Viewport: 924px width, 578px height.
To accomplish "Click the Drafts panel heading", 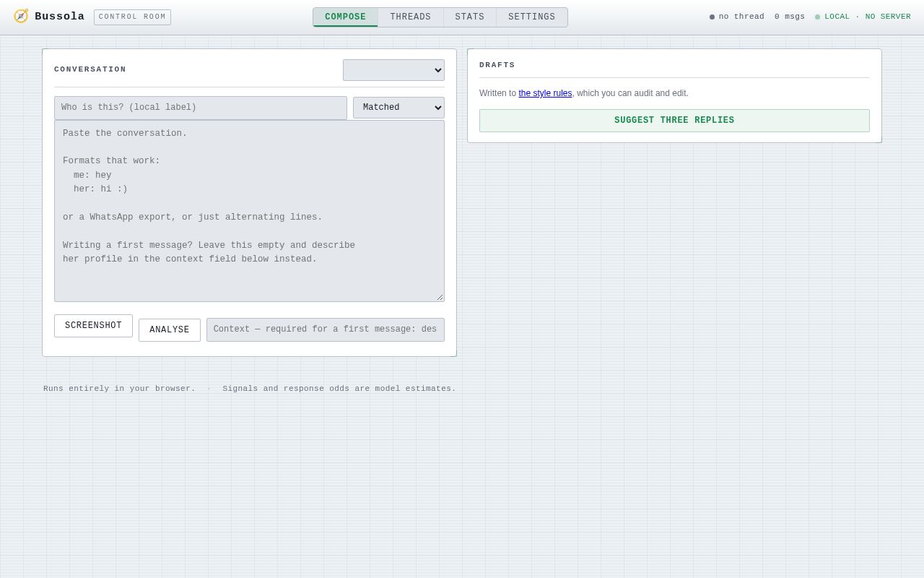I will pyautogui.click(x=497, y=65).
